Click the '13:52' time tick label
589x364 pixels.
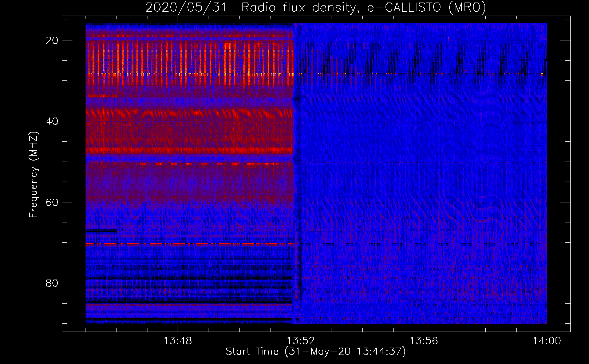[301, 341]
